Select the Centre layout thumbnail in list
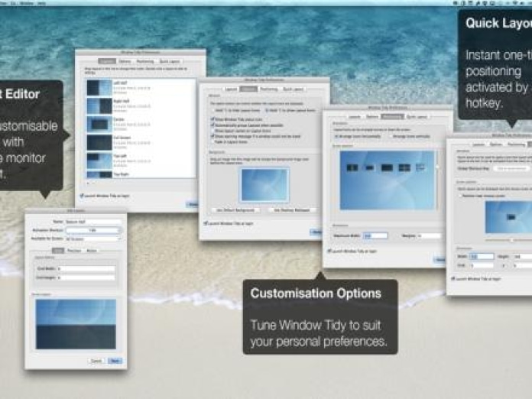 (x=99, y=124)
